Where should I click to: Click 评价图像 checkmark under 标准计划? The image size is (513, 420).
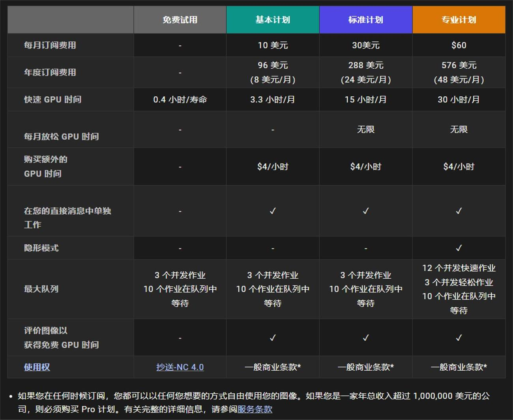(366, 338)
